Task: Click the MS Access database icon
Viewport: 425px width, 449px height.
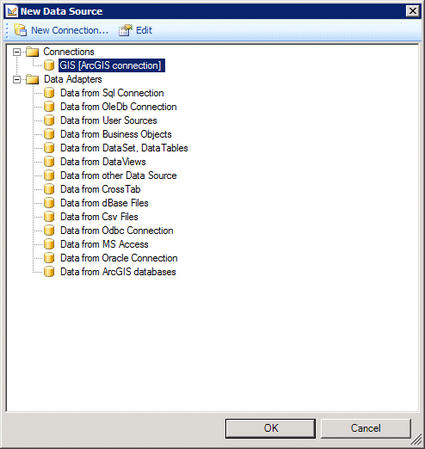Action: click(x=49, y=244)
